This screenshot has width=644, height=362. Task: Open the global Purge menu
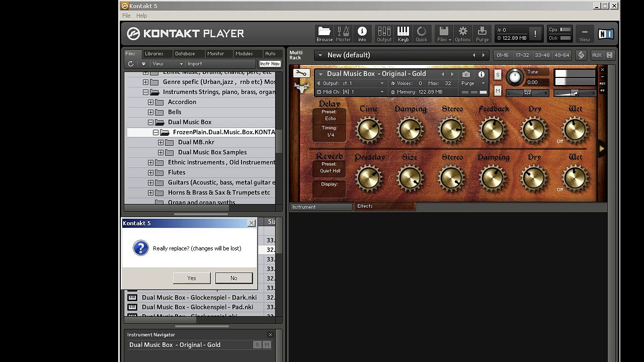click(x=482, y=34)
